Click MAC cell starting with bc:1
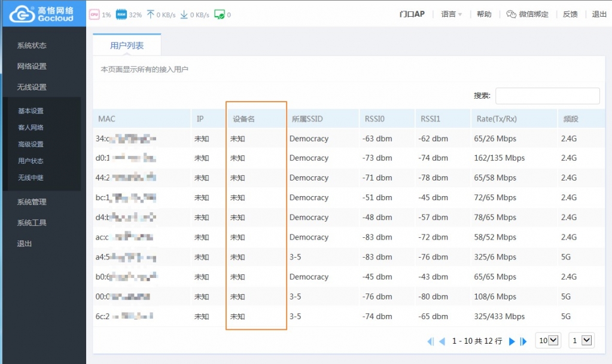612x364 pixels. (x=126, y=197)
